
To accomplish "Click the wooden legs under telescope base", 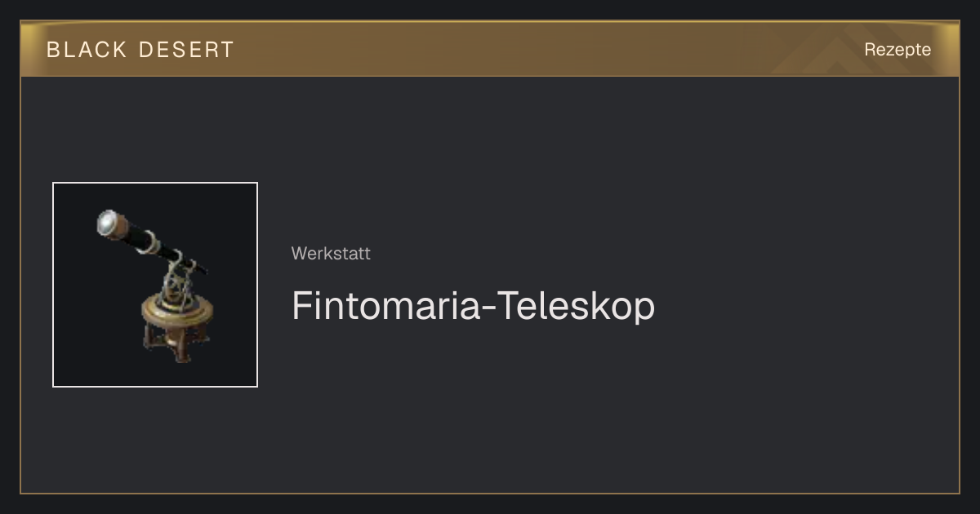I will (x=177, y=341).
